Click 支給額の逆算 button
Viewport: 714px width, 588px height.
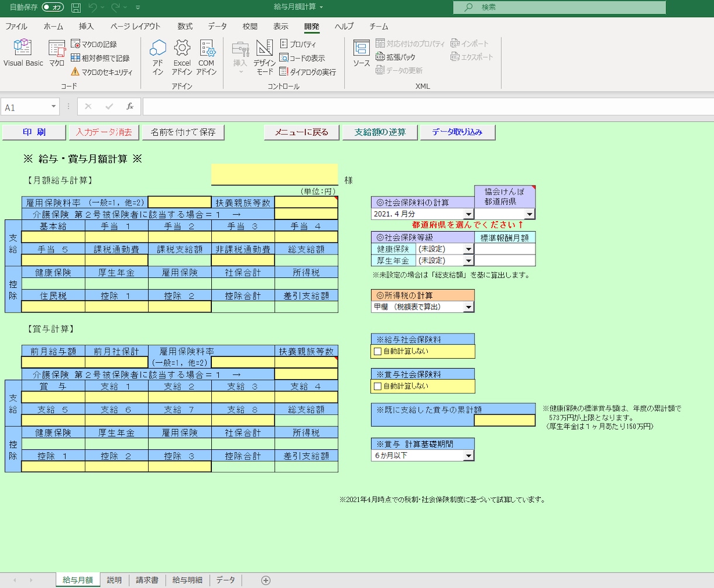(380, 132)
